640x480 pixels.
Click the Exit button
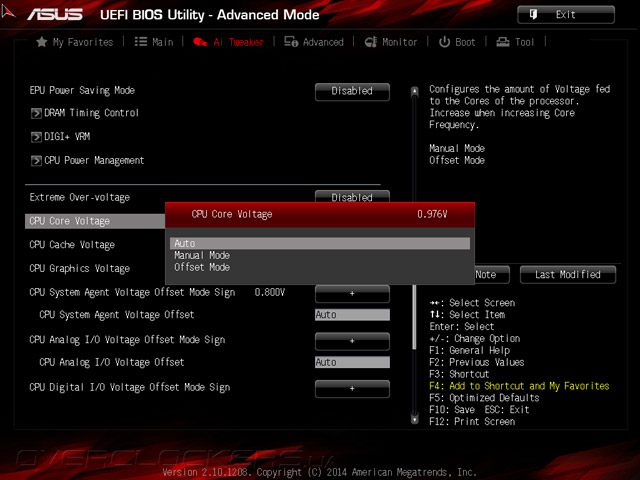pos(566,15)
